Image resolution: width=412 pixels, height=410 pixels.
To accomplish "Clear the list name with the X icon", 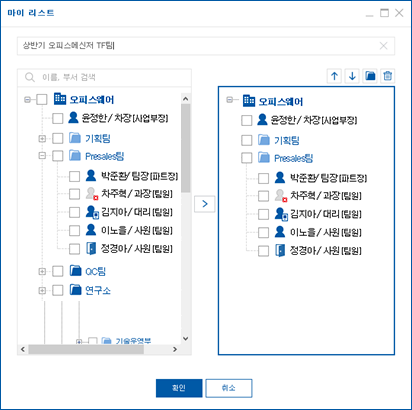I will (384, 46).
